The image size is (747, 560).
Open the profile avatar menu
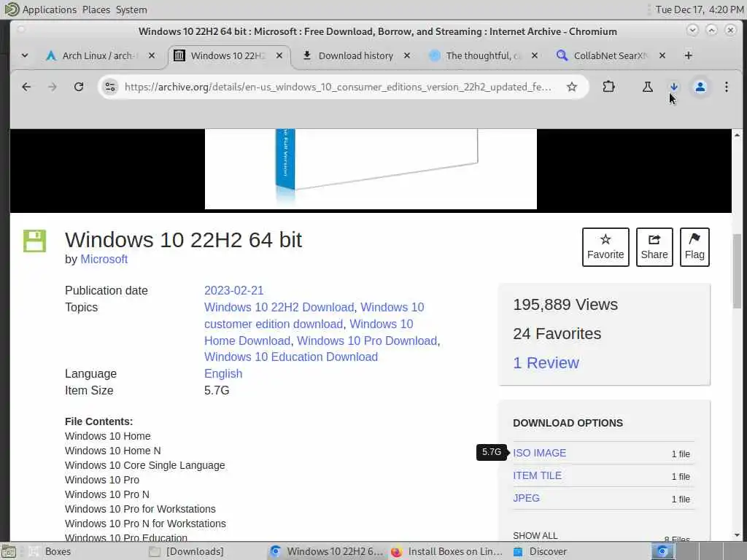click(x=700, y=87)
